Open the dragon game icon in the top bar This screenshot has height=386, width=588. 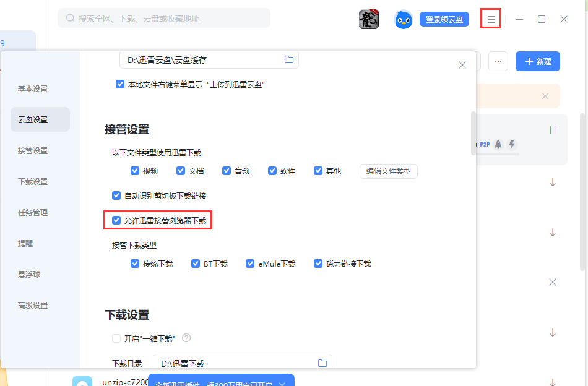tap(369, 19)
